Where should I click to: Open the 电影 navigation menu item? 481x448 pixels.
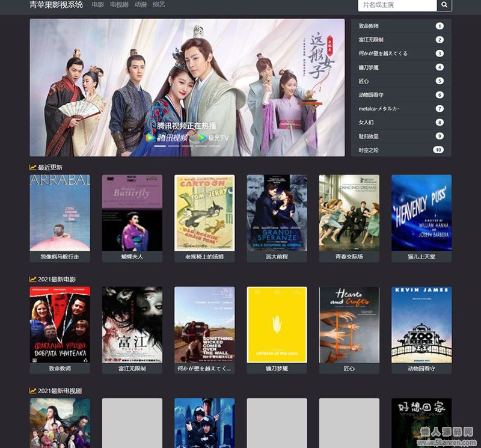[x=97, y=5]
